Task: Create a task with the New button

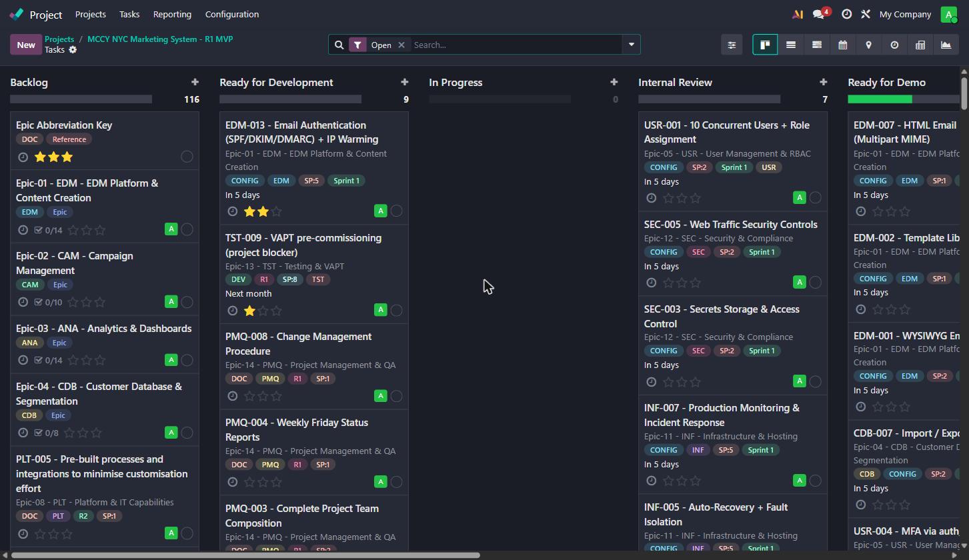Action: [26, 45]
